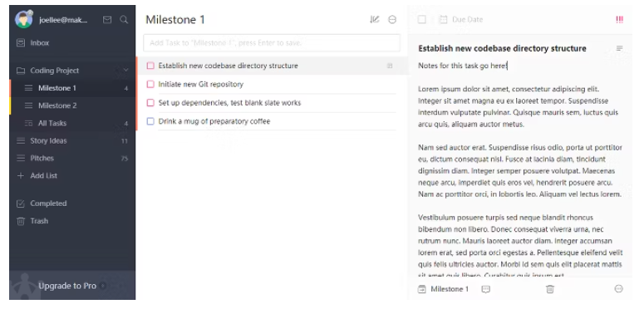Click the calendar icon next to Due Date
Image resolution: width=644 pixels, height=309 pixels.
[443, 19]
